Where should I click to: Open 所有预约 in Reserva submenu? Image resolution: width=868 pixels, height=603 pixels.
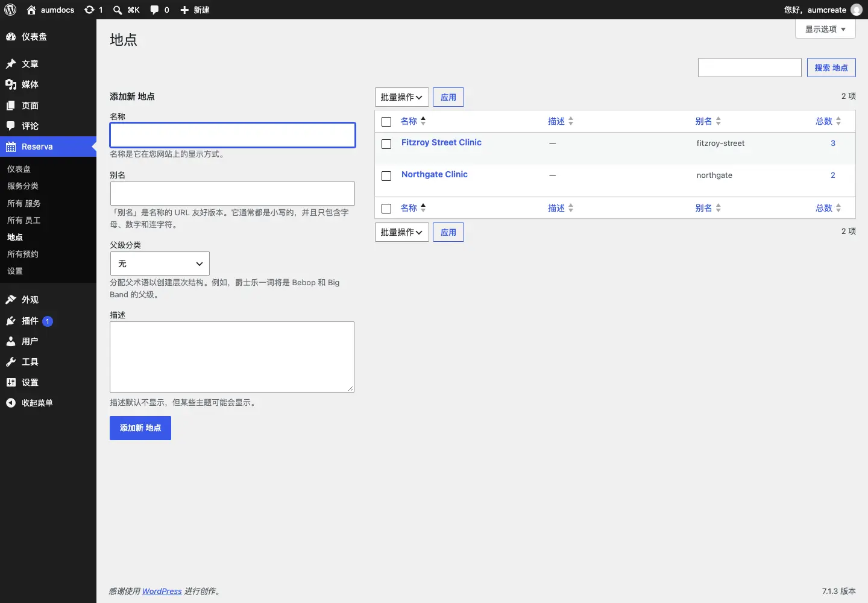pos(23,254)
